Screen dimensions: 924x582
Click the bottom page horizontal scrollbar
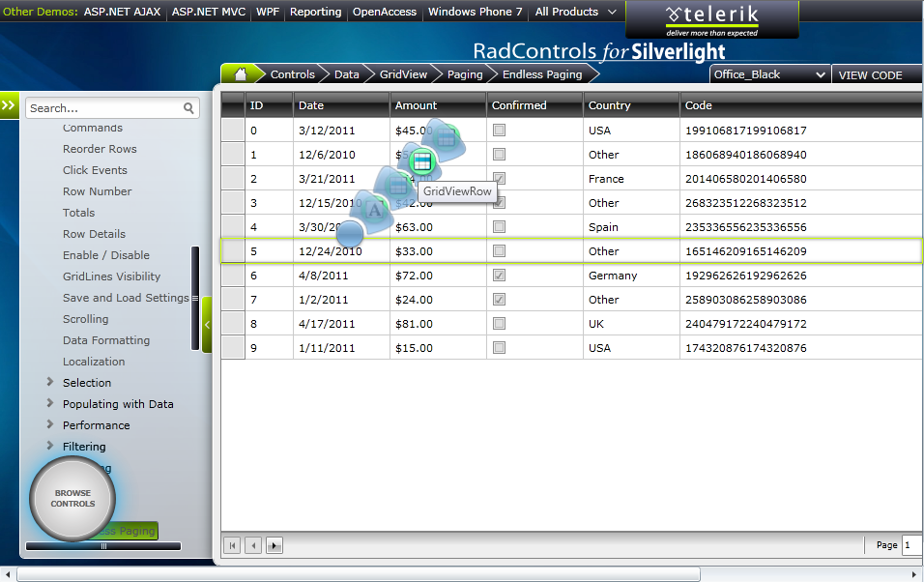(x=359, y=574)
